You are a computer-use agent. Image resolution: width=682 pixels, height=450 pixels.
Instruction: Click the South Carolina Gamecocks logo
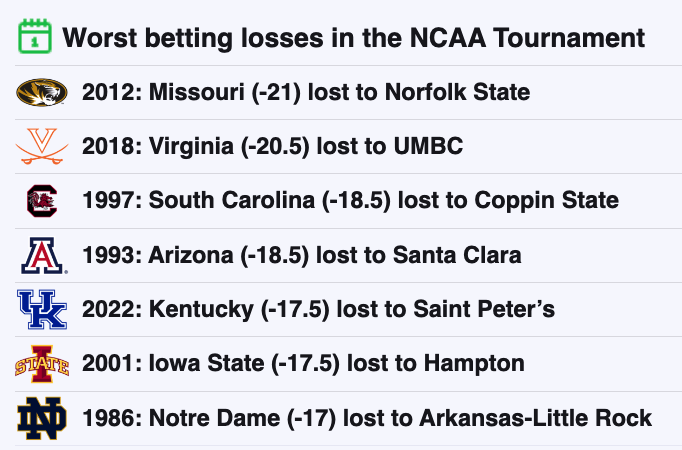tap(42, 201)
